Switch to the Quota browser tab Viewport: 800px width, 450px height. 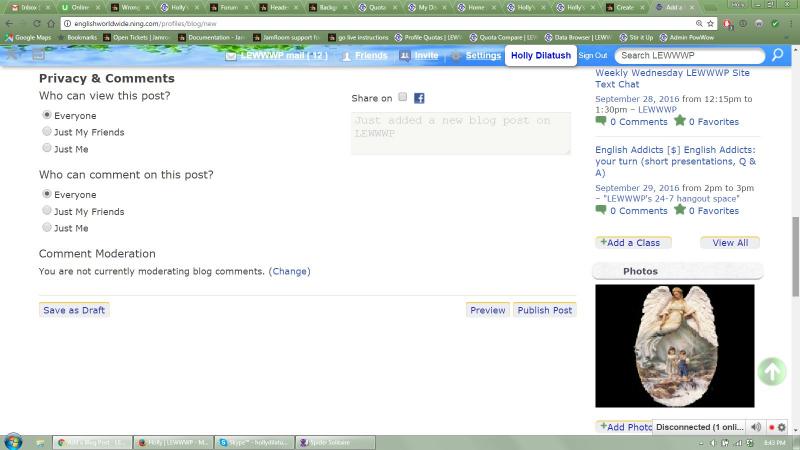(378, 7)
